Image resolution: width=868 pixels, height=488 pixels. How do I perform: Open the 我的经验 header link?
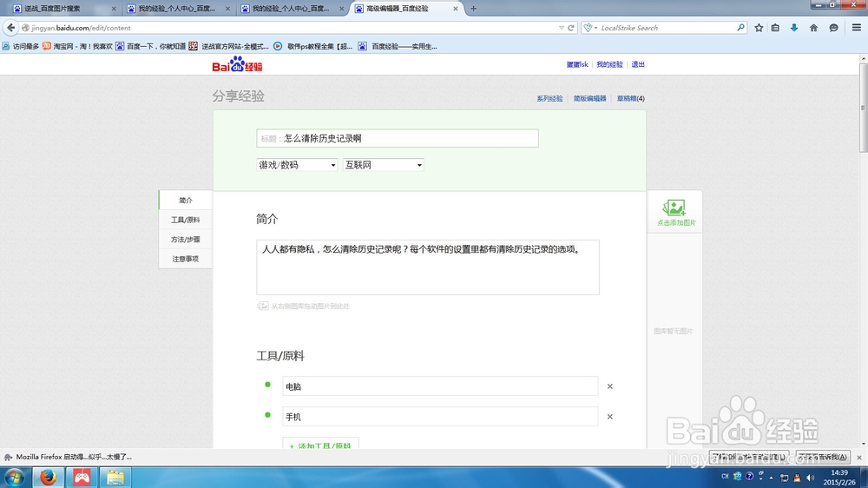pyautogui.click(x=609, y=64)
